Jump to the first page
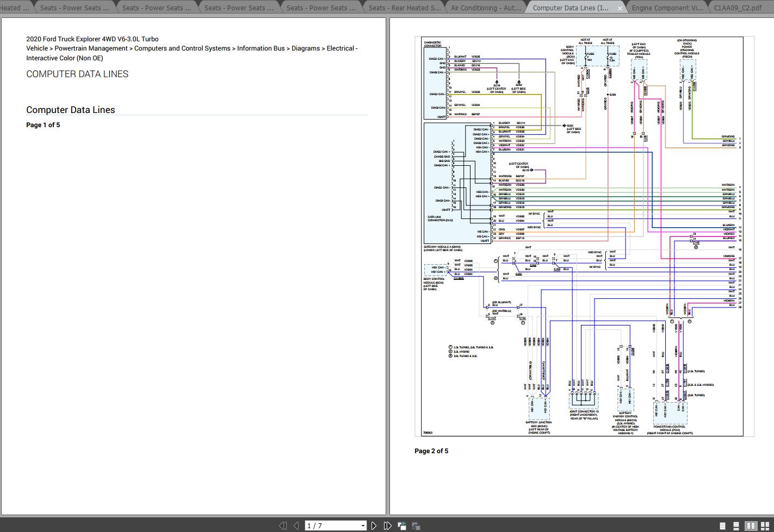Viewport: 774px width, 532px height. pyautogui.click(x=283, y=525)
